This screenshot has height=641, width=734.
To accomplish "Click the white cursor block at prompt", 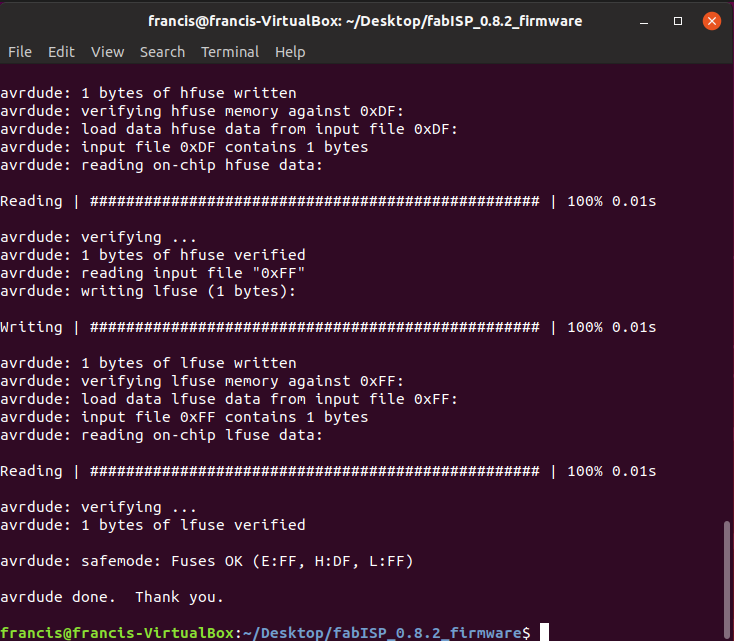I will pos(544,633).
